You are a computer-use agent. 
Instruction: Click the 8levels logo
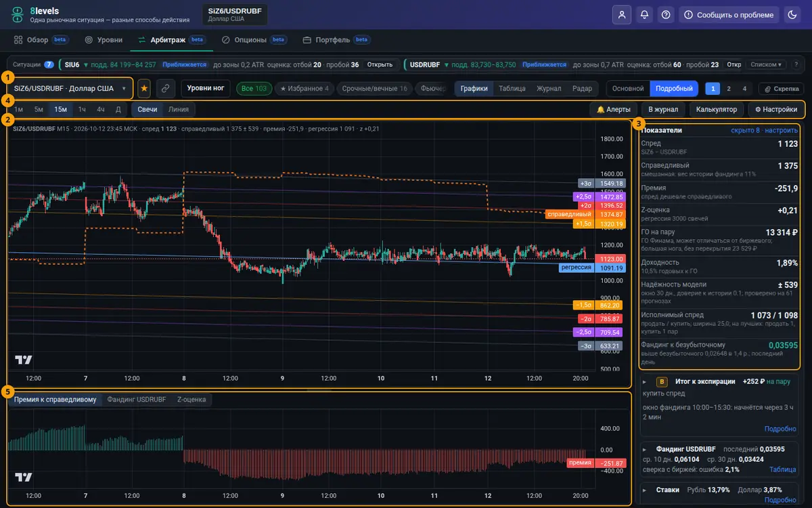tap(18, 14)
